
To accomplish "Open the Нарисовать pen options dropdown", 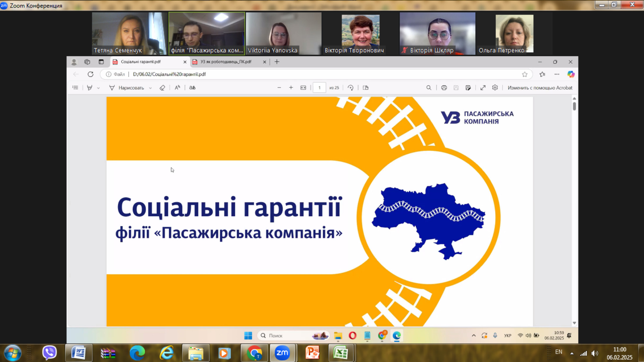I will (x=150, y=88).
